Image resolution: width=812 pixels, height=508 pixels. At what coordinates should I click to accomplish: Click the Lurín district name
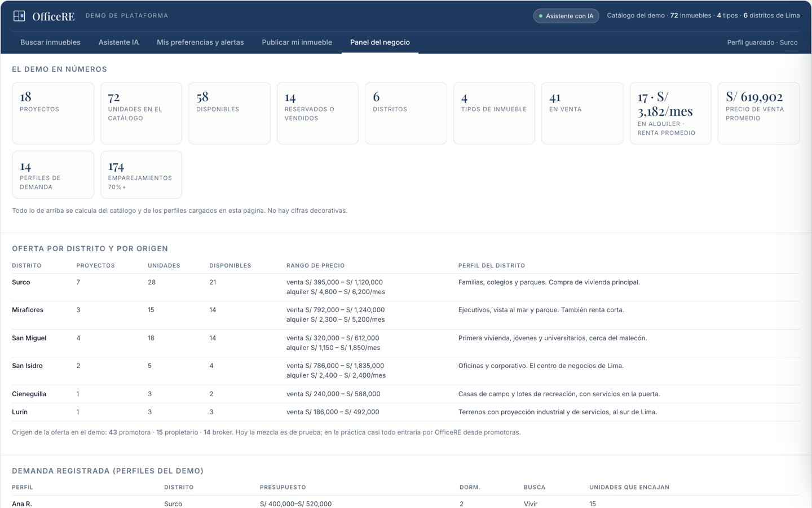20,412
